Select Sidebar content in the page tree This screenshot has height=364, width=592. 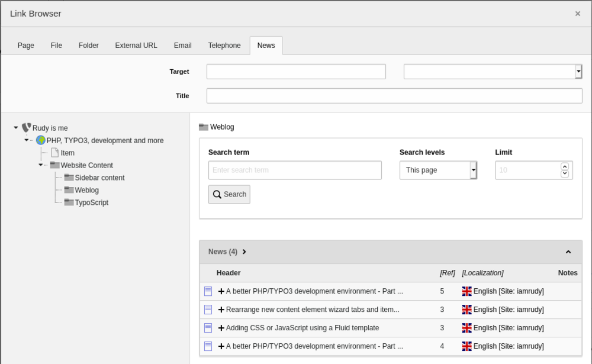99,178
